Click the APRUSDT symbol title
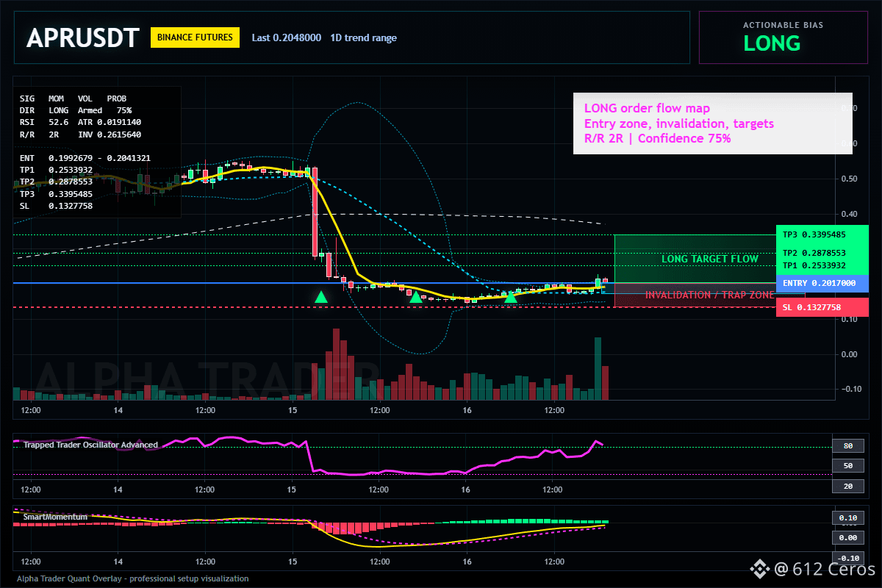The image size is (882, 588). 82,38
